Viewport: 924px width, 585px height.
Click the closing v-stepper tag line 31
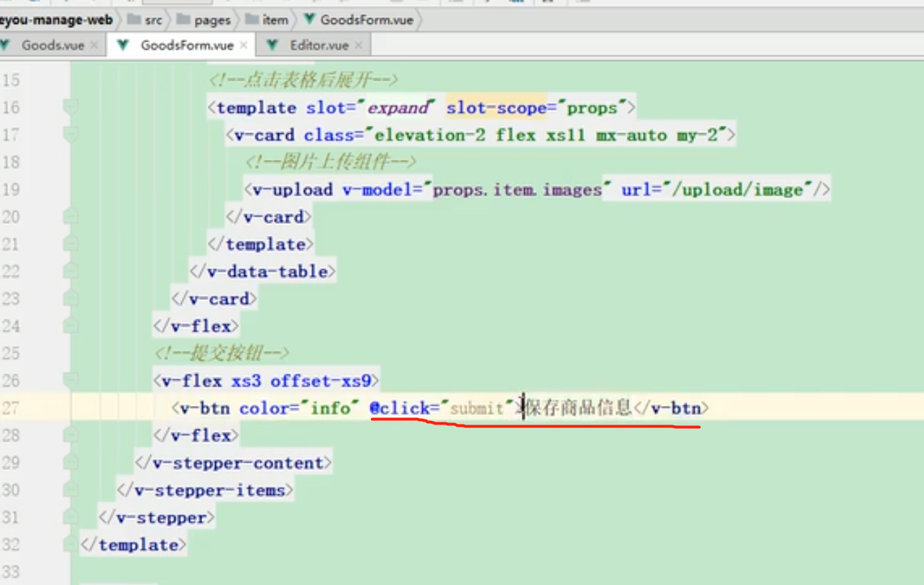click(x=156, y=517)
